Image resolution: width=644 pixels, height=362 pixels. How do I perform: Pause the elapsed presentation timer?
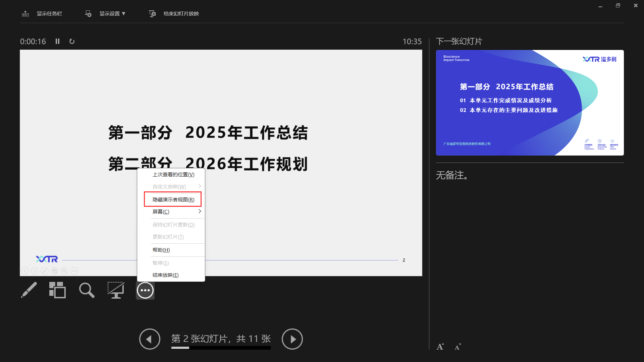point(57,41)
